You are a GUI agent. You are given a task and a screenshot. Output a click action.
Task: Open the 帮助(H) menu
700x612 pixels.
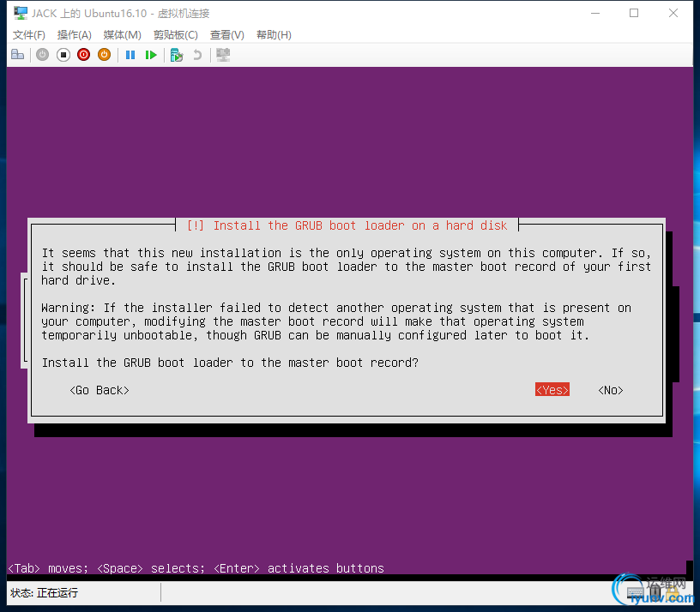click(275, 35)
